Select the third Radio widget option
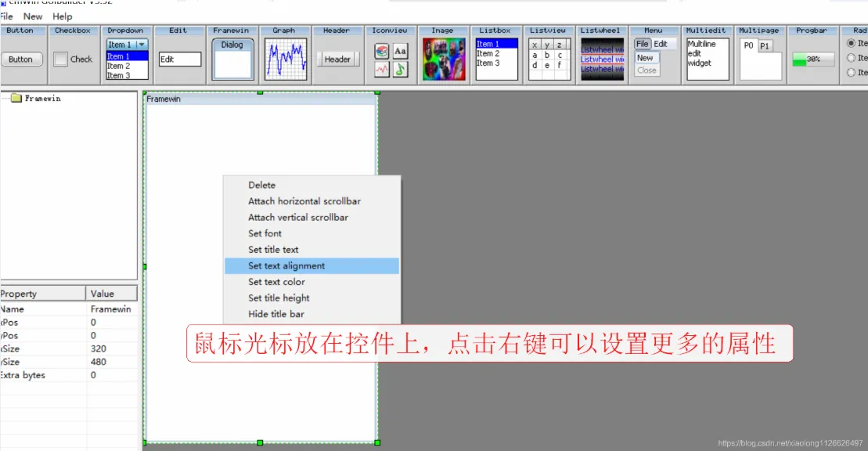868x451 pixels. (852, 72)
